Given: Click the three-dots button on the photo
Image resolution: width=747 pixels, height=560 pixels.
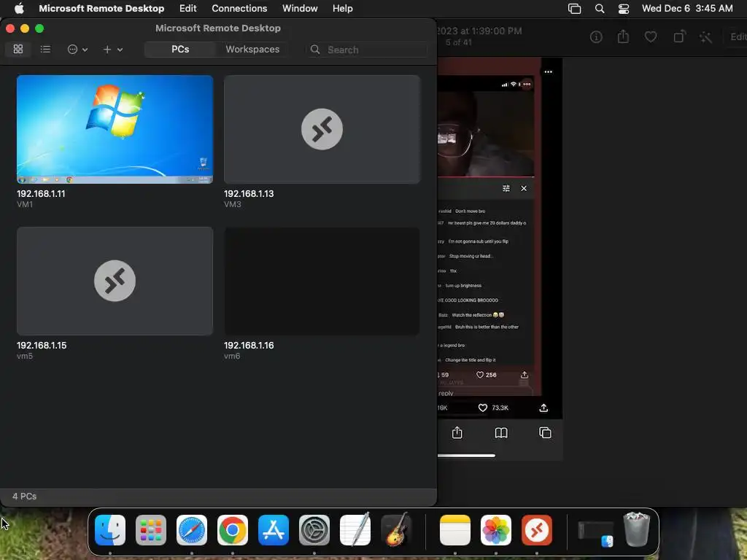Looking at the screenshot, I should coord(549,72).
